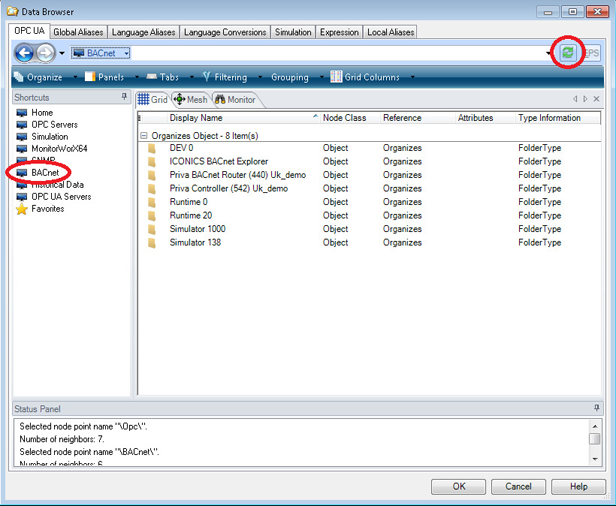Click the ICONICS BACnet Explorer folder icon

pos(152,162)
